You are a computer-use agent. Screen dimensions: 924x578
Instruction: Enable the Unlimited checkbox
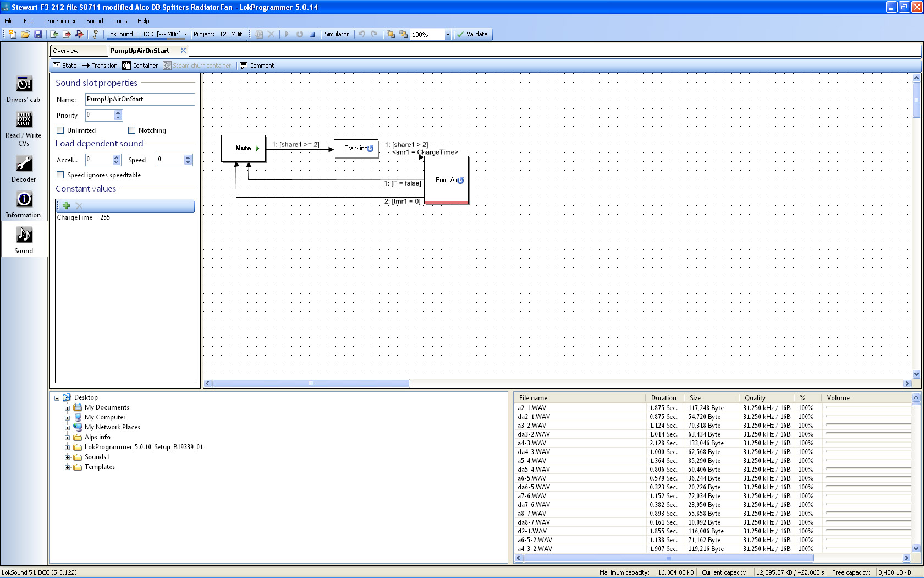click(x=61, y=130)
